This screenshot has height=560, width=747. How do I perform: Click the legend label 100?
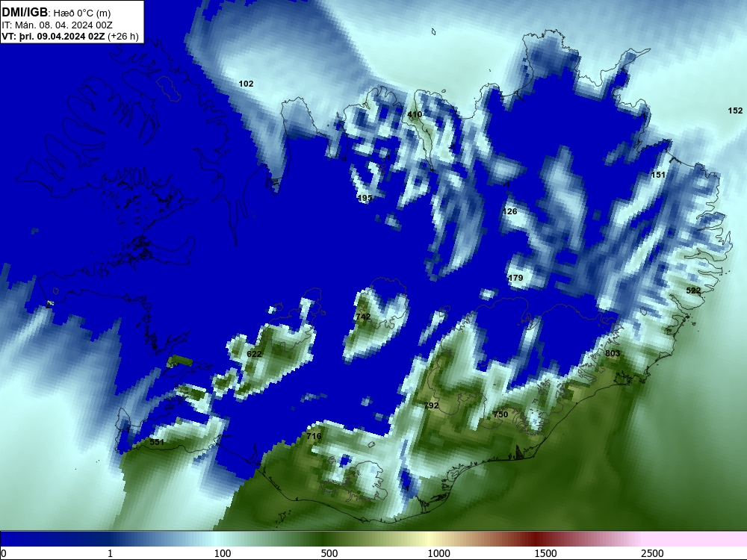click(x=223, y=553)
